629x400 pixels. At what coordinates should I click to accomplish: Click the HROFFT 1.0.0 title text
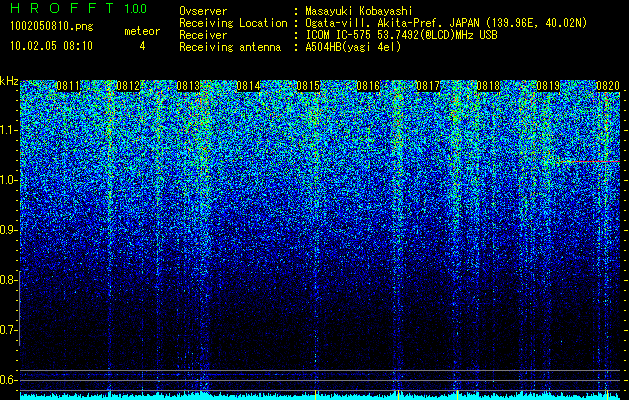tap(78, 8)
